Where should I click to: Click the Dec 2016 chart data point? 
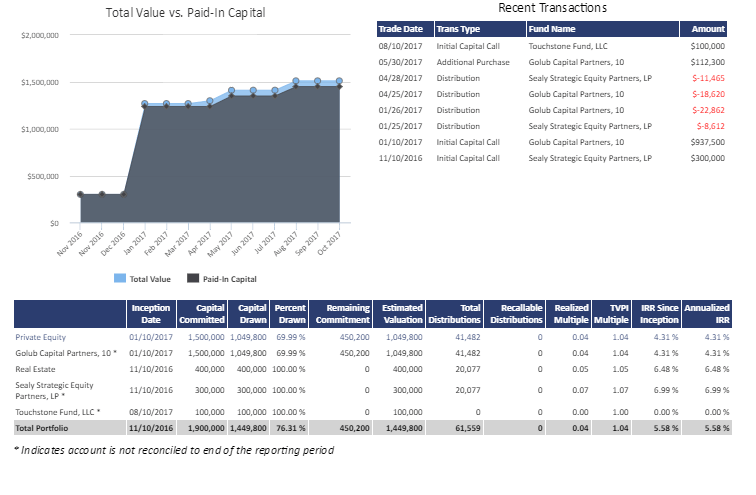123,194
